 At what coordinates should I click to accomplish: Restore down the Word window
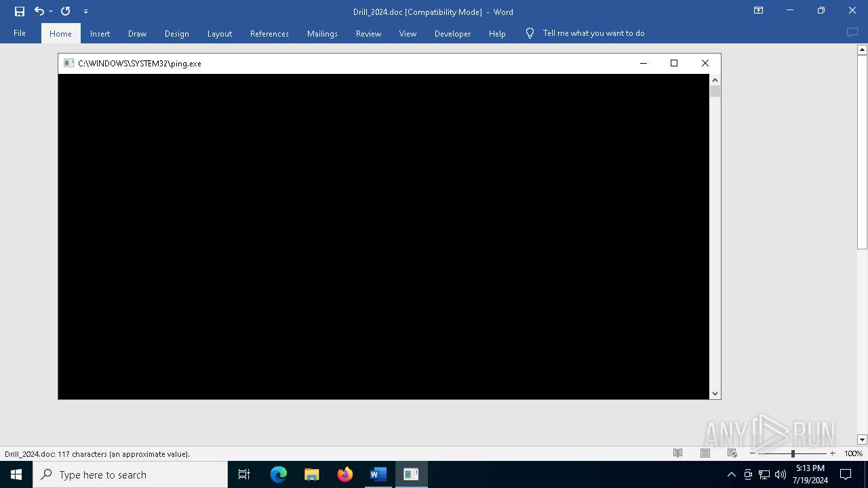tap(821, 11)
